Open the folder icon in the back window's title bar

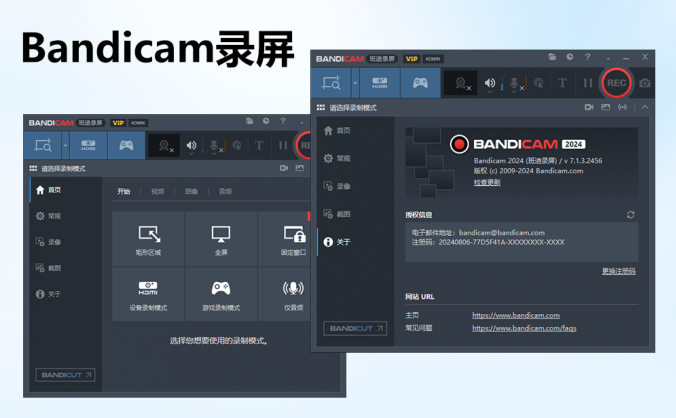coord(249,121)
